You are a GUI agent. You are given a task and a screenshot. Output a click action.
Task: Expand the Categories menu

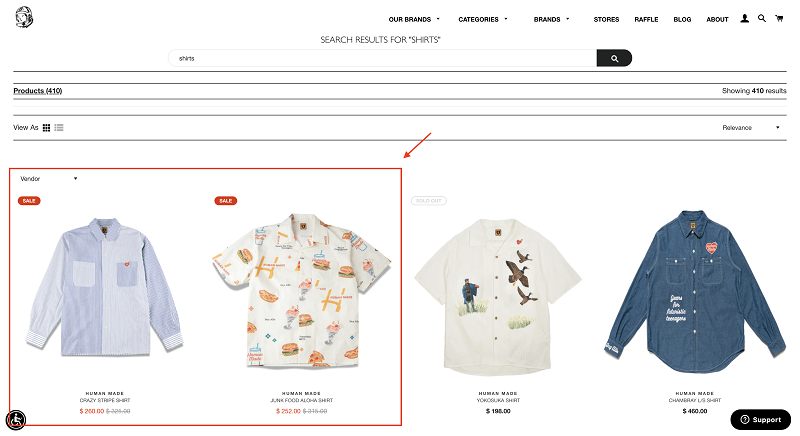pyautogui.click(x=483, y=19)
